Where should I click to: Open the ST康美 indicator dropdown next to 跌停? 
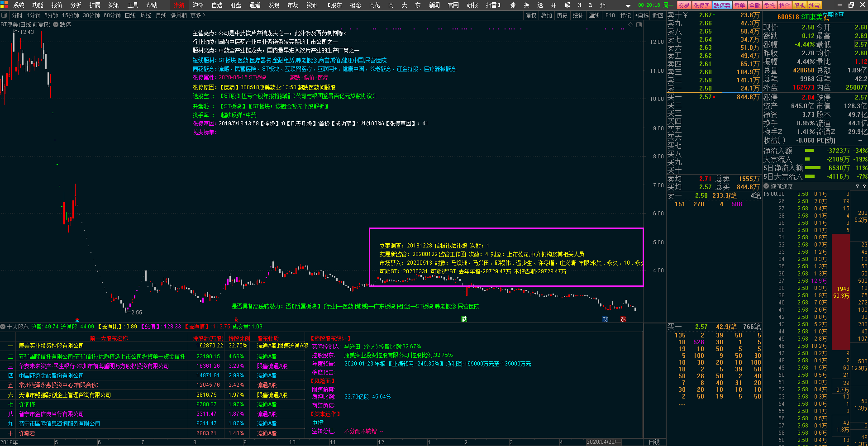pyautogui.click(x=56, y=24)
